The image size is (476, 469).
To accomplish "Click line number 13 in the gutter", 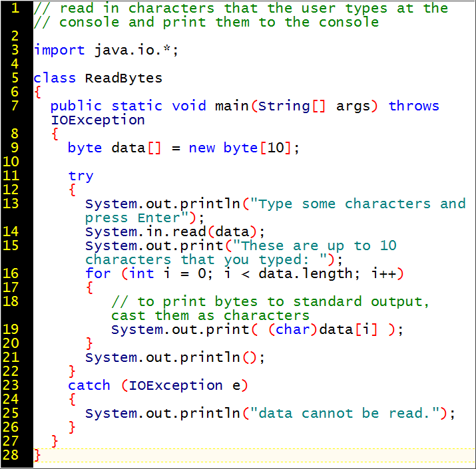I will (x=11, y=204).
